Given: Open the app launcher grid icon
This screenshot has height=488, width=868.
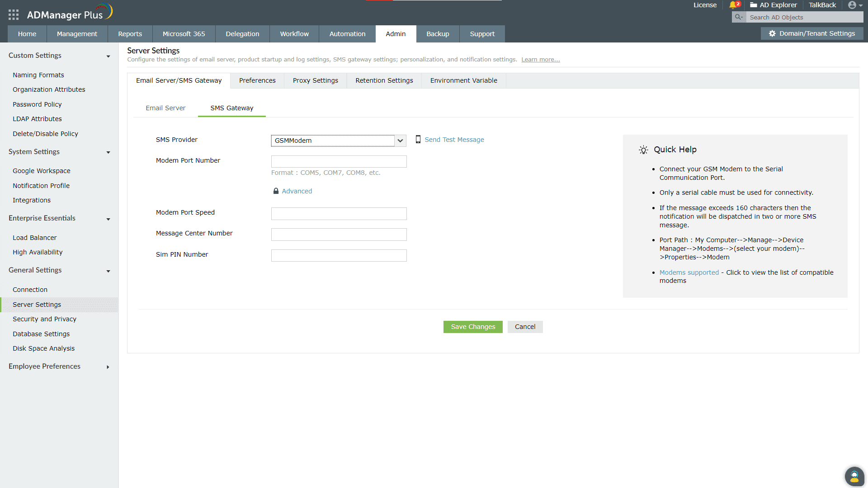Looking at the screenshot, I should pos(14,14).
